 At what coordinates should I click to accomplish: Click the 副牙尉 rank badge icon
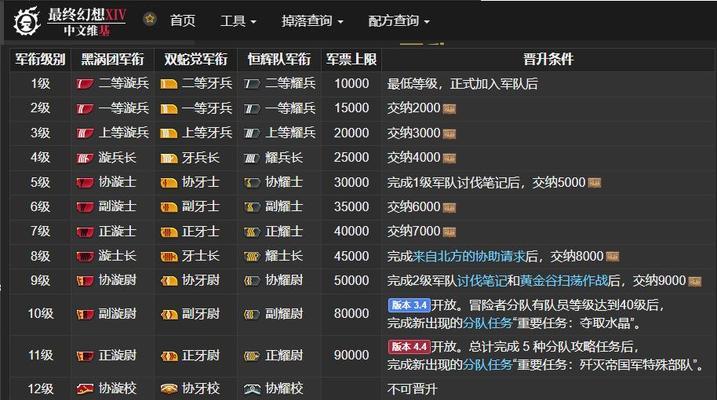tap(168, 315)
